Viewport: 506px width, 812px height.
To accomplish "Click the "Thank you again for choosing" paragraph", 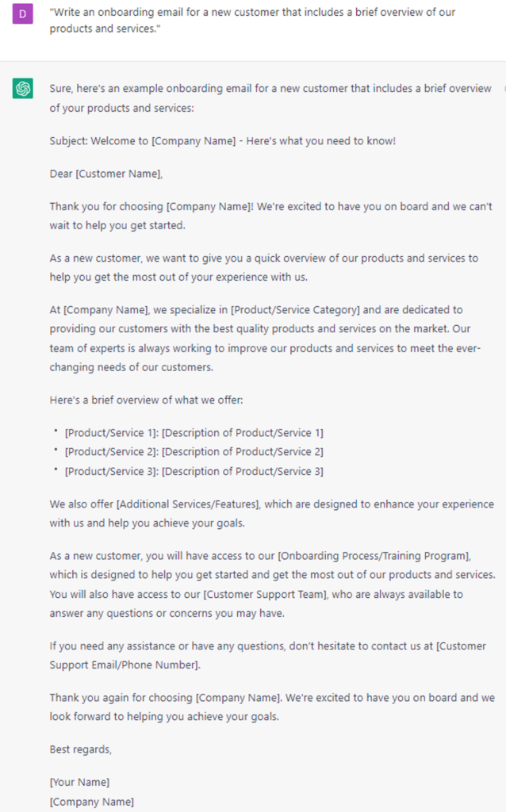I will [271, 707].
